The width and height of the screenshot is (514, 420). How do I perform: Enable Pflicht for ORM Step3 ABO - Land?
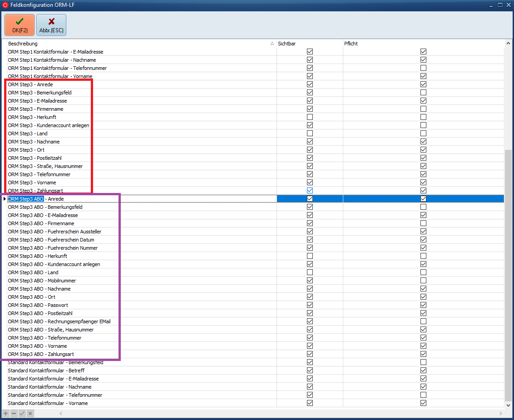click(423, 272)
